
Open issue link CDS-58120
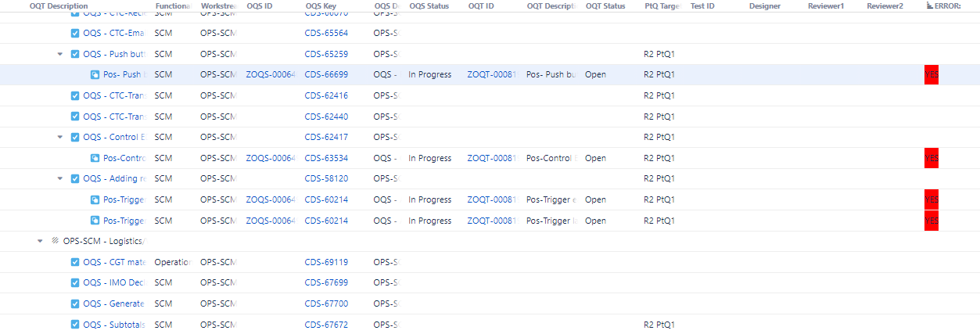(326, 178)
